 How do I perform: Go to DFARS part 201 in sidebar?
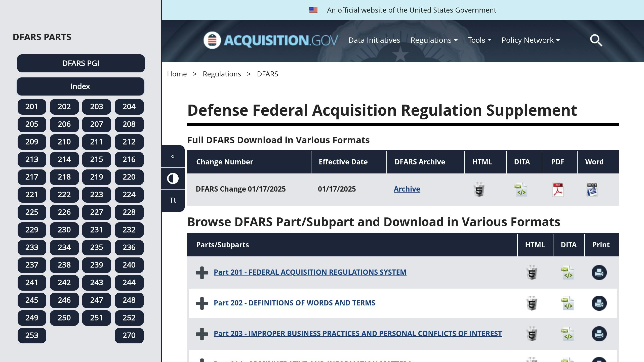pos(32,107)
